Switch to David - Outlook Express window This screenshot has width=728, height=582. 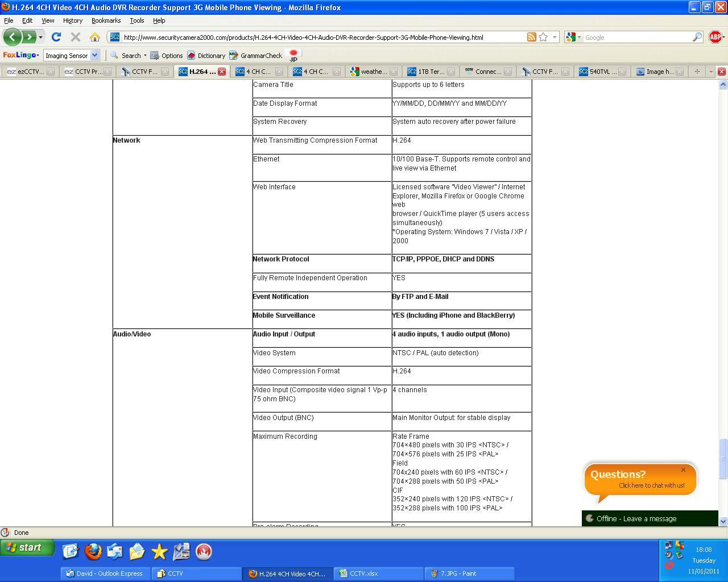106,573
